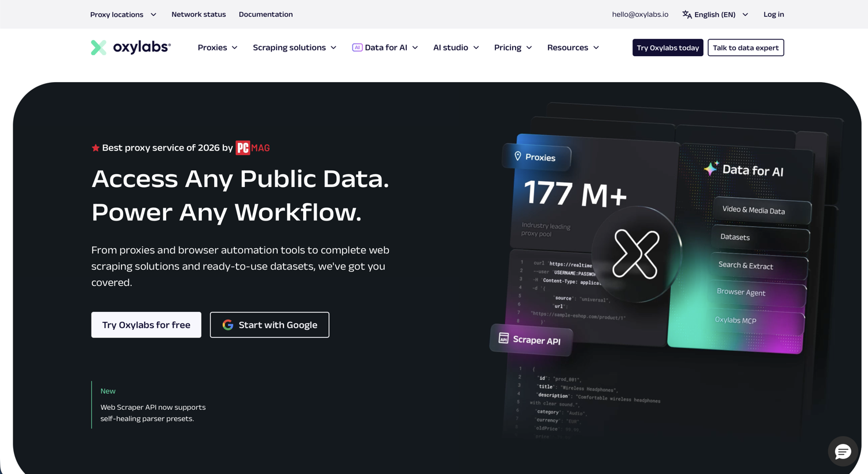Click Start with Google button
Viewport: 868px width, 474px height.
coord(270,325)
